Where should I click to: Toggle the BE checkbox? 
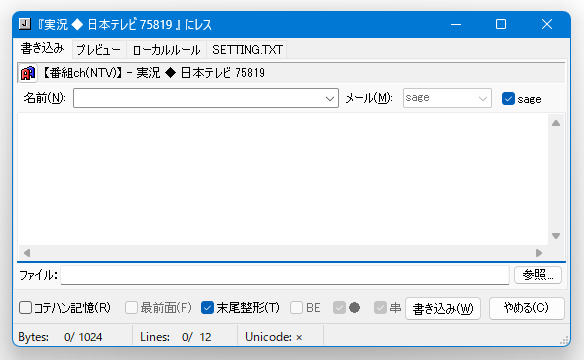(x=296, y=308)
